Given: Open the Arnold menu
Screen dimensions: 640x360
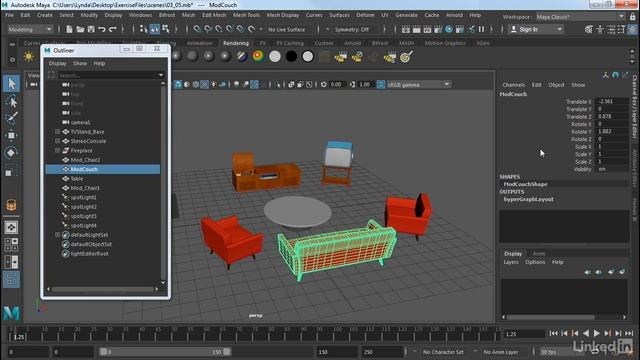Looking at the screenshot, I should (x=454, y=15).
